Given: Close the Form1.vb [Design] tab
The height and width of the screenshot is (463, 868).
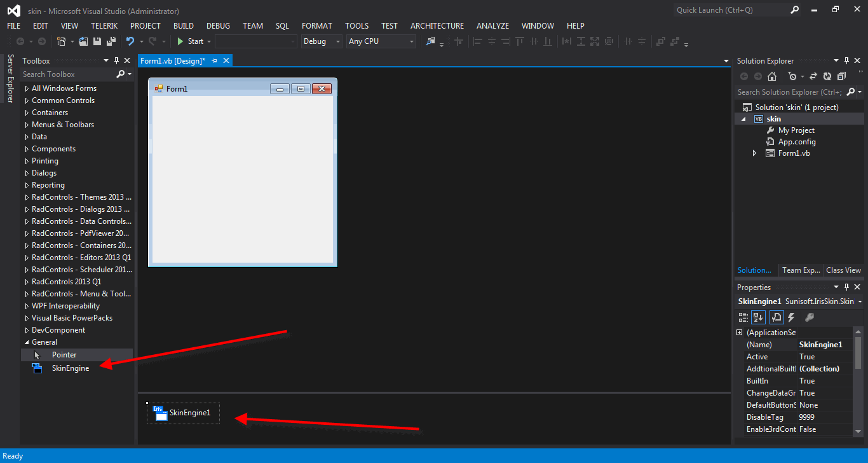Looking at the screenshot, I should point(226,61).
